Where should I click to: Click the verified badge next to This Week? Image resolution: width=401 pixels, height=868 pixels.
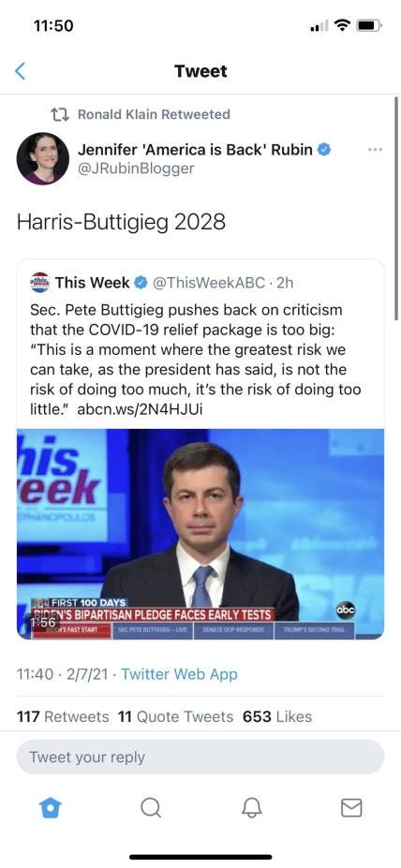[x=141, y=283]
